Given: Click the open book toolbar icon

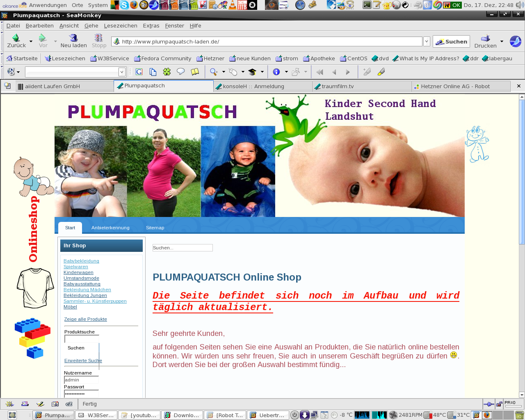Looking at the screenshot, I should point(195,72).
